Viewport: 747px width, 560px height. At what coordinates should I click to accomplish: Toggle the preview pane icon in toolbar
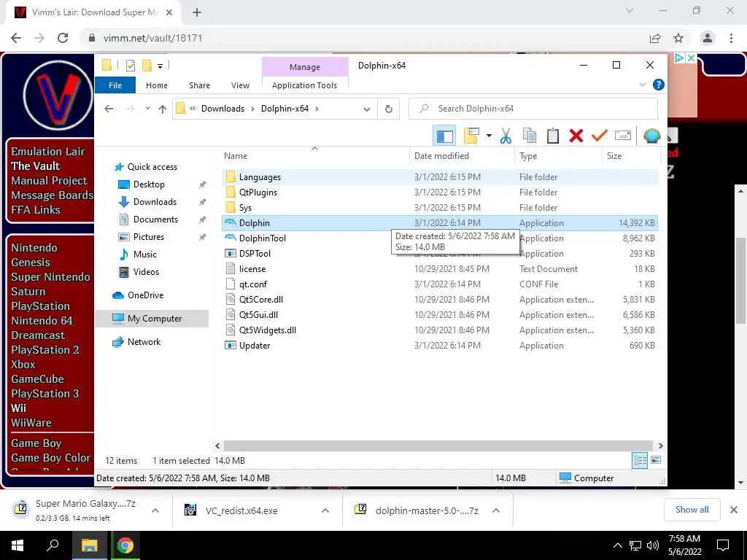tap(444, 136)
